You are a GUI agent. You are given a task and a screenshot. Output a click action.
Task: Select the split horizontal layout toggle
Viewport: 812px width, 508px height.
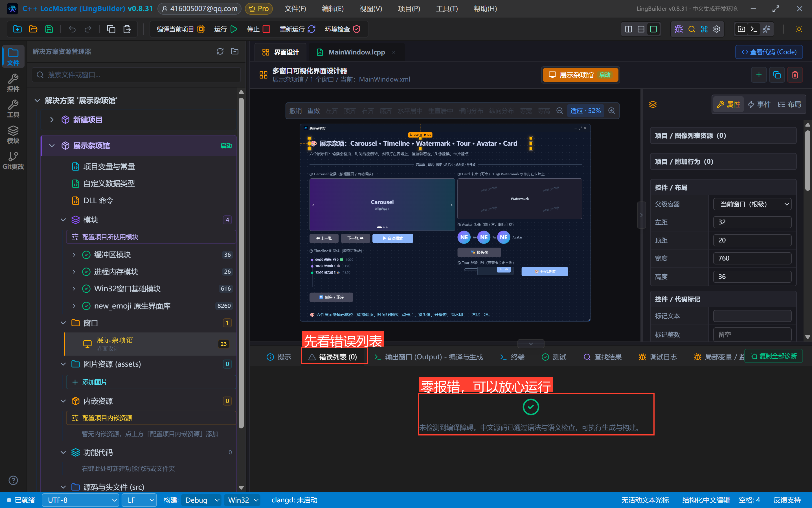[641, 29]
